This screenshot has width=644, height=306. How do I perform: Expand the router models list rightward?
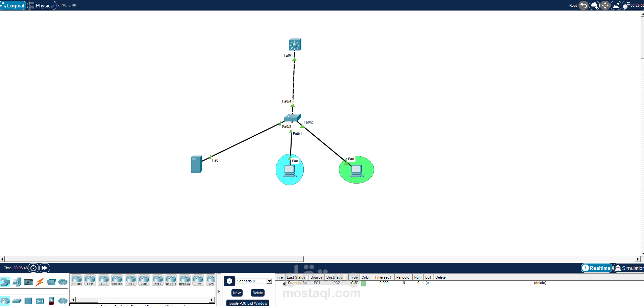[212, 299]
